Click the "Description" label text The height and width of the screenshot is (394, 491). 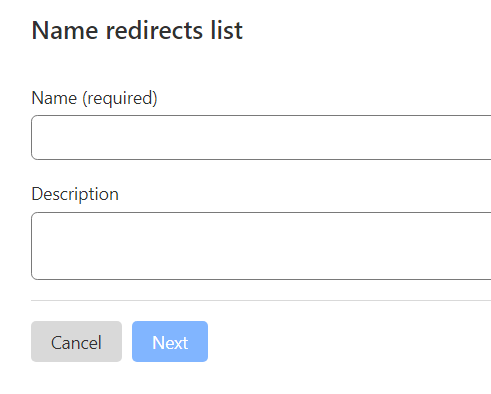point(75,194)
